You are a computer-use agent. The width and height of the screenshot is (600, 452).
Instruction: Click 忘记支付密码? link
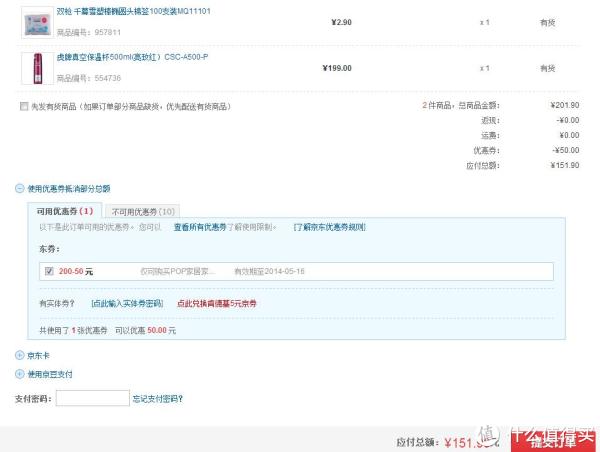(x=158, y=399)
